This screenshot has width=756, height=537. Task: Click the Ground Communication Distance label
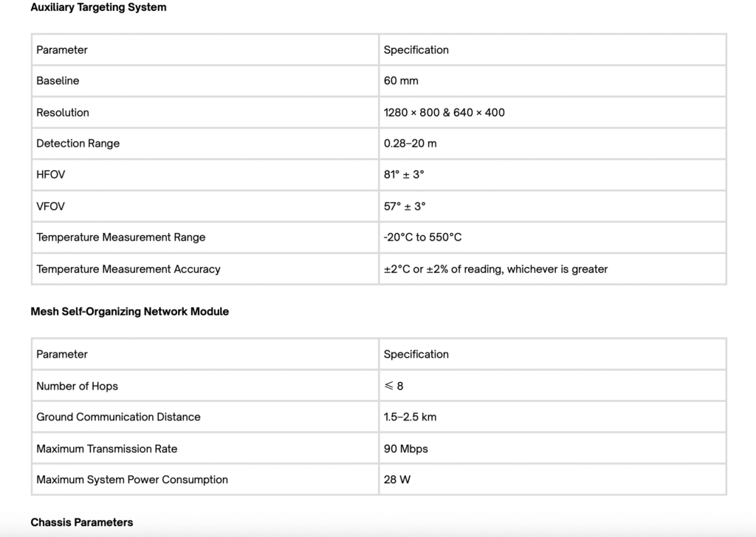pyautogui.click(x=118, y=417)
